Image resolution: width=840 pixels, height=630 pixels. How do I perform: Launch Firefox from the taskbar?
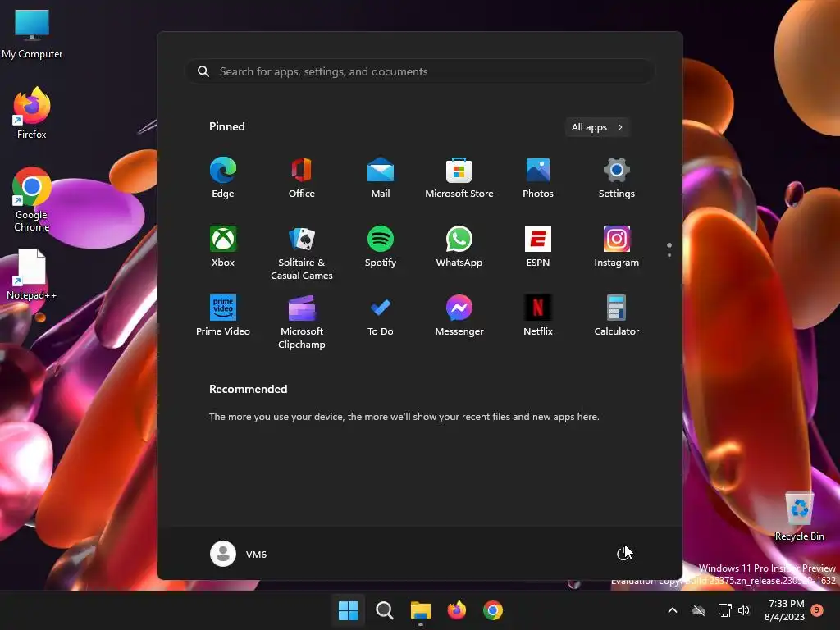(x=456, y=610)
